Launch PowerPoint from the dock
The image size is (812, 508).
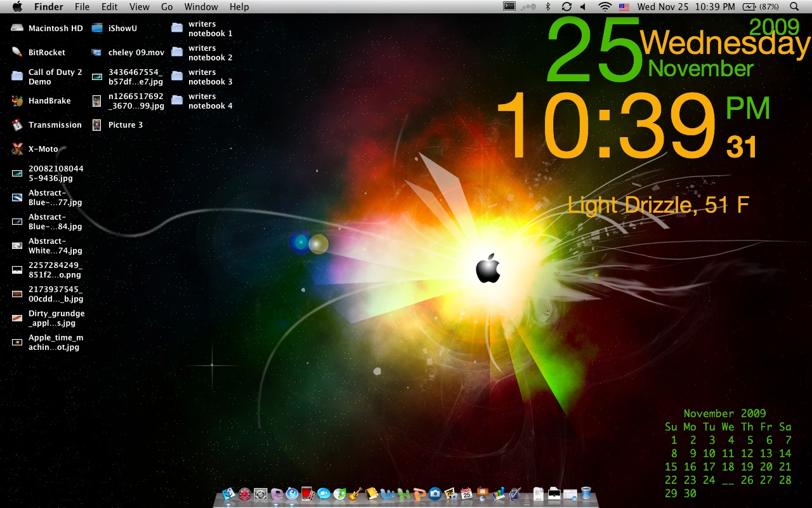(419, 493)
